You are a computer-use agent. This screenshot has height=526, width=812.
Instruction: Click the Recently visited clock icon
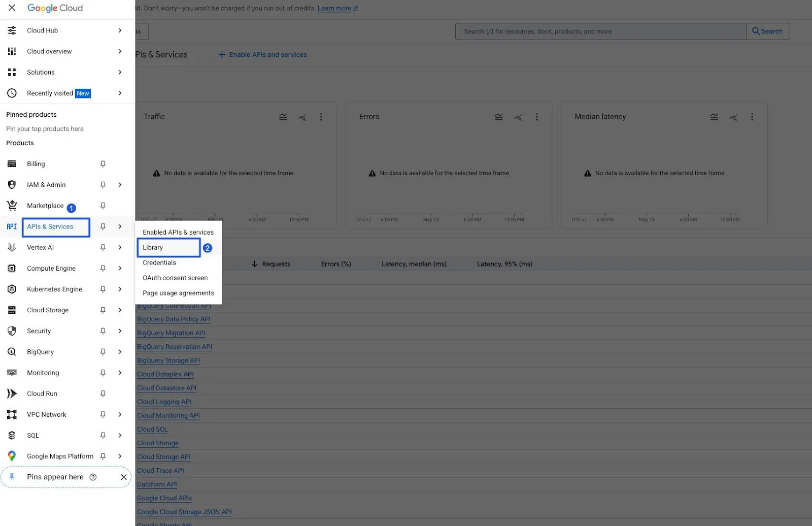click(12, 93)
